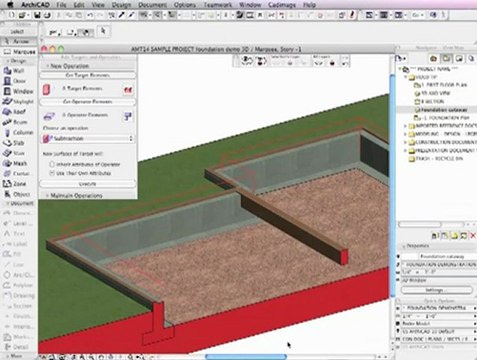Expand the PRESENTATION DOCUMENTS folder
The width and height of the screenshot is (477, 360).
coord(406,150)
